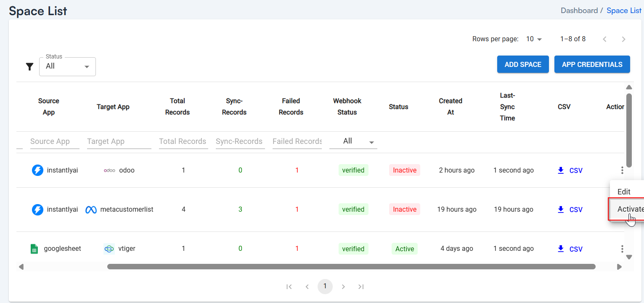The height and width of the screenshot is (303, 644).
Task: Click the Meta logo icon in metacustomerlist row
Action: pyautogui.click(x=91, y=210)
